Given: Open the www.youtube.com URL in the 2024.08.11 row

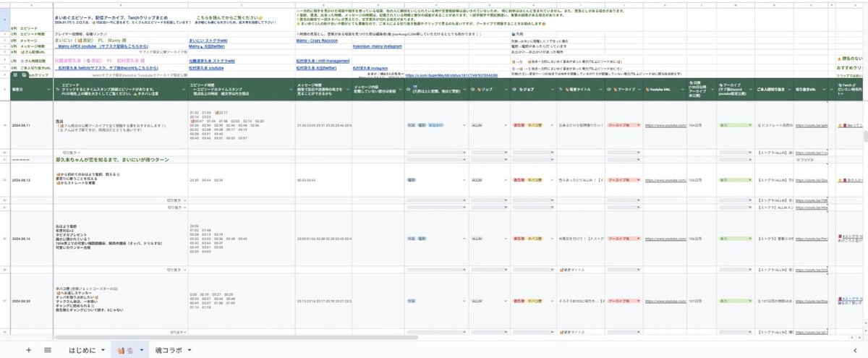Looking at the screenshot, I should point(665,126).
